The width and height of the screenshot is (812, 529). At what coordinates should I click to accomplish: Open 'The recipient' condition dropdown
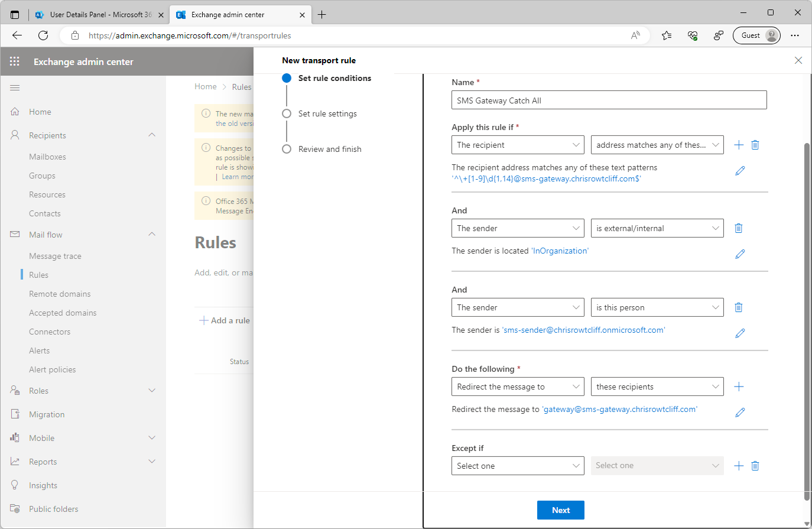tap(518, 144)
